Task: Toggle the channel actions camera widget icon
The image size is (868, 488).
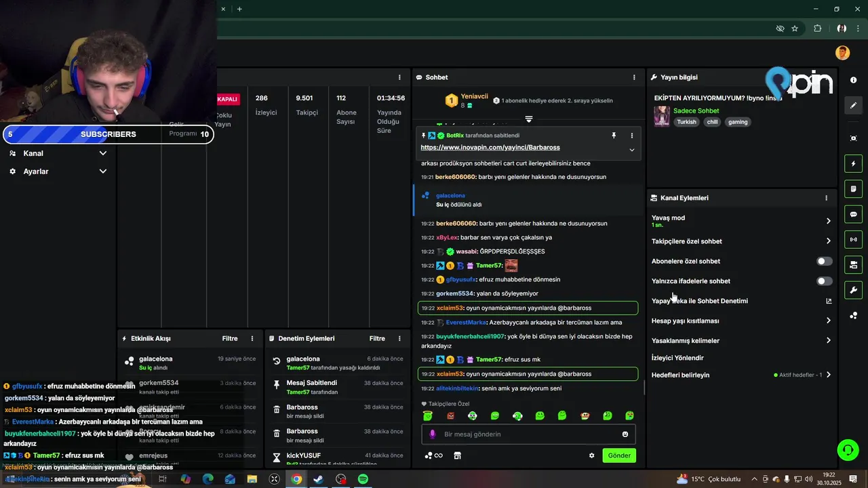Action: pos(853,264)
